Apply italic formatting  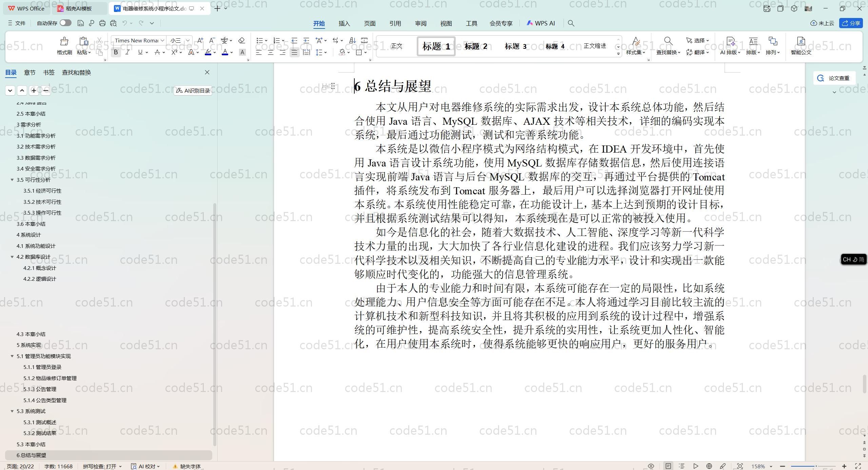click(x=127, y=52)
